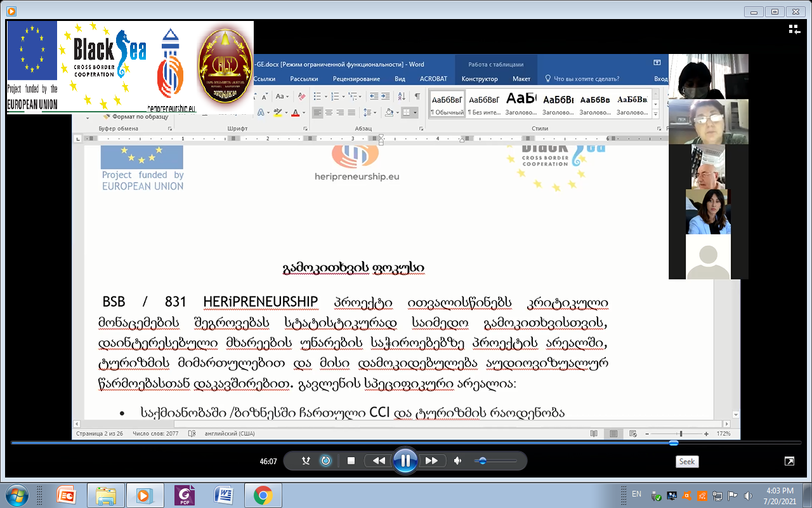The height and width of the screenshot is (508, 812).
Task: Toggle repeat mode in media player
Action: pos(325,461)
